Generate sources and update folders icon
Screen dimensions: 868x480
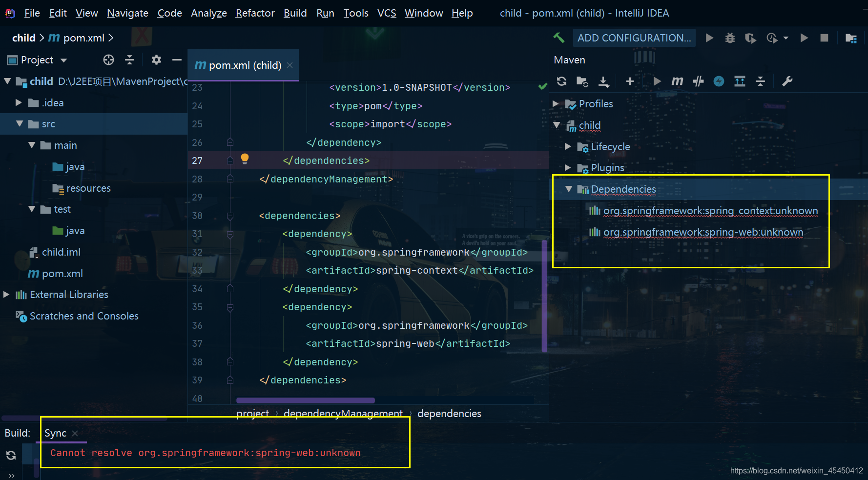click(x=582, y=81)
